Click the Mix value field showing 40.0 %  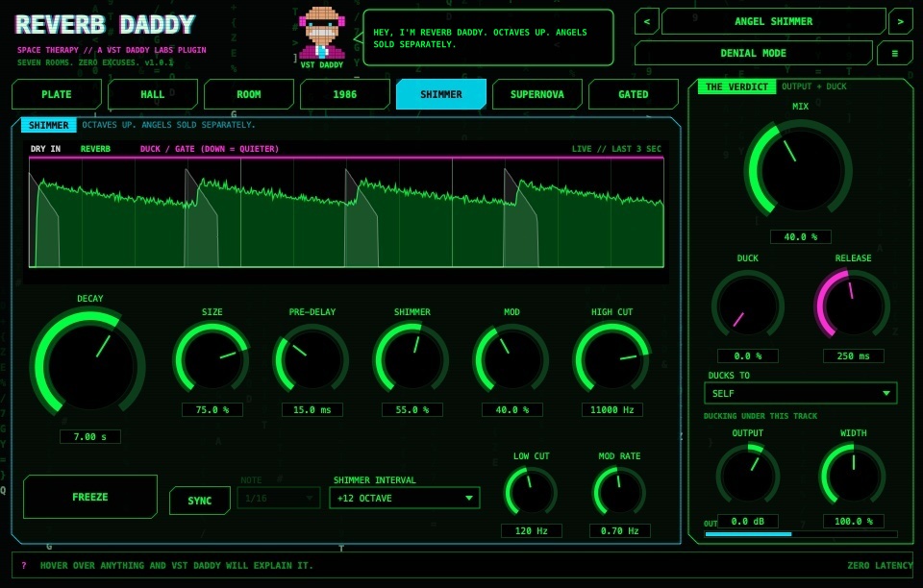pyautogui.click(x=800, y=237)
